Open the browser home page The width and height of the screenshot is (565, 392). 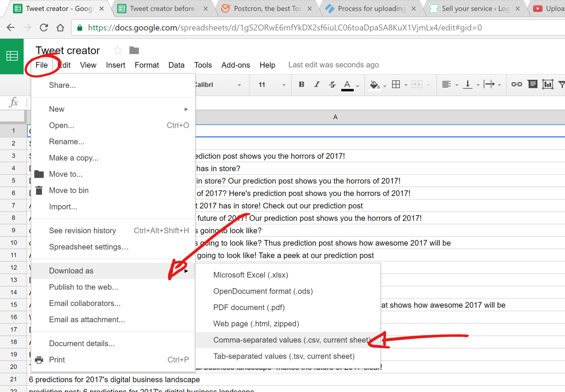pos(60,28)
